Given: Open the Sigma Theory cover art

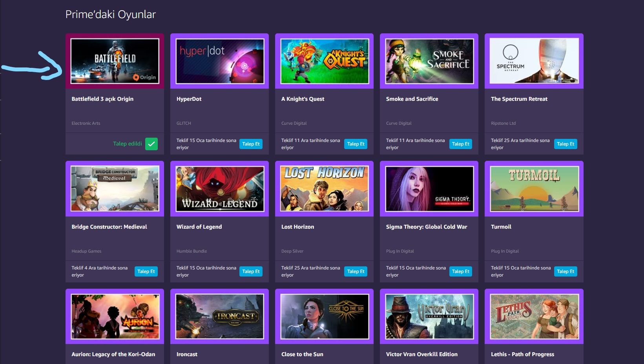Looking at the screenshot, I should coord(429,189).
